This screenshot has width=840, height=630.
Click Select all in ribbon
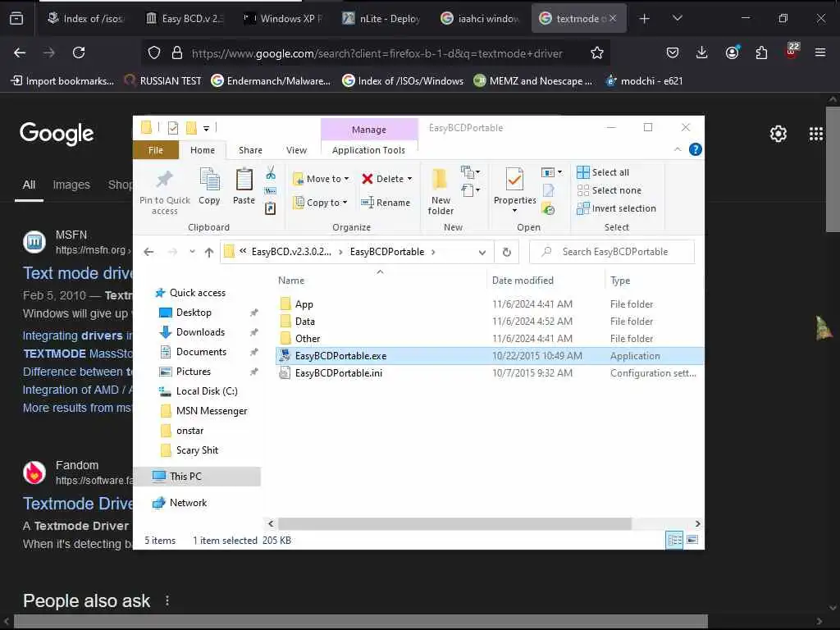click(x=603, y=172)
